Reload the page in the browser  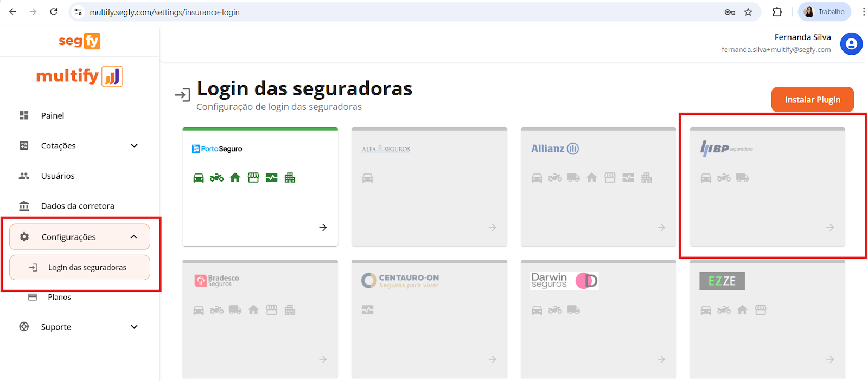(x=54, y=12)
